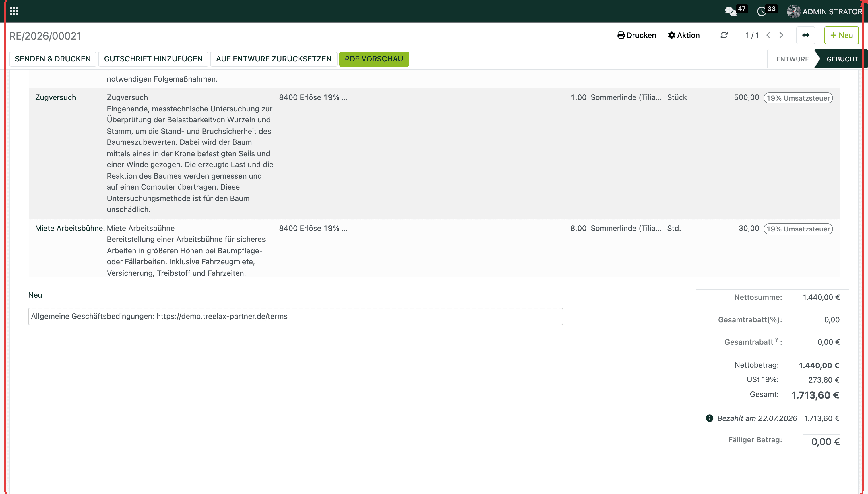Click the Neu label above the terms

tap(35, 295)
